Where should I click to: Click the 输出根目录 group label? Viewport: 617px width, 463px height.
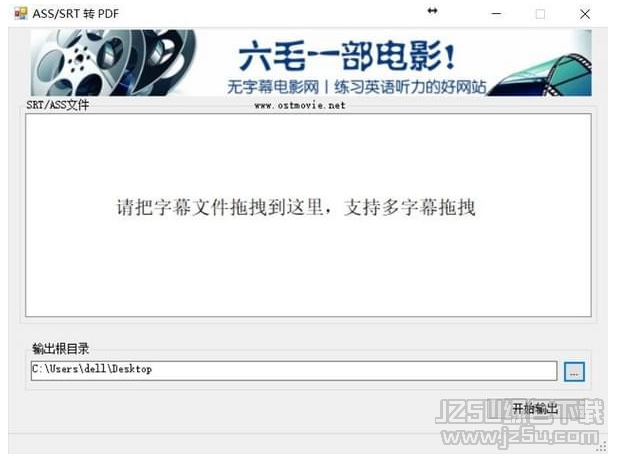(61, 348)
